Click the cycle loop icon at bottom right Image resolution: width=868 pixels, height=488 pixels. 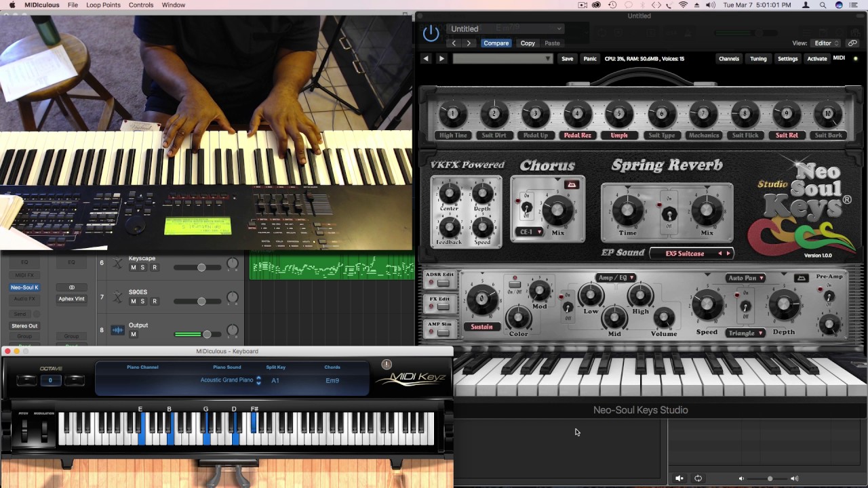click(698, 479)
